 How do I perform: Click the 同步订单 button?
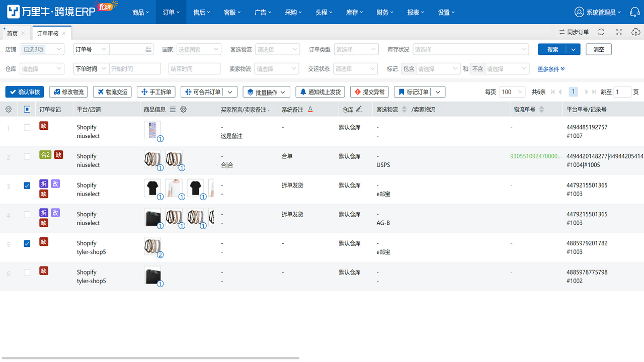(574, 32)
